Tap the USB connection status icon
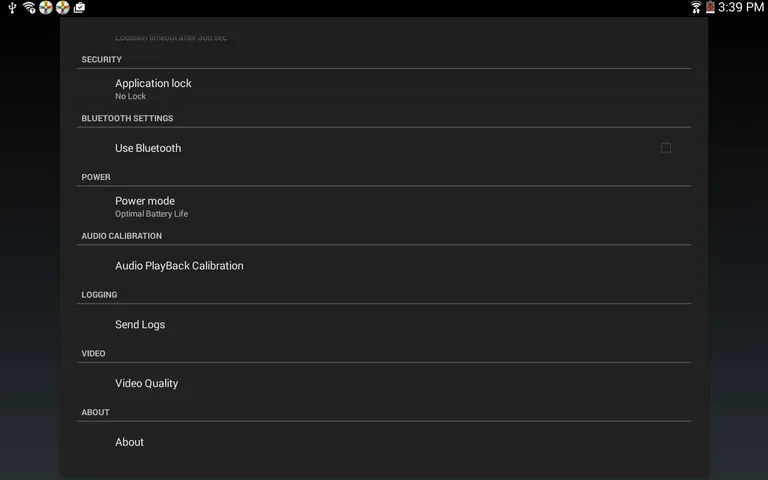 pyautogui.click(x=12, y=8)
